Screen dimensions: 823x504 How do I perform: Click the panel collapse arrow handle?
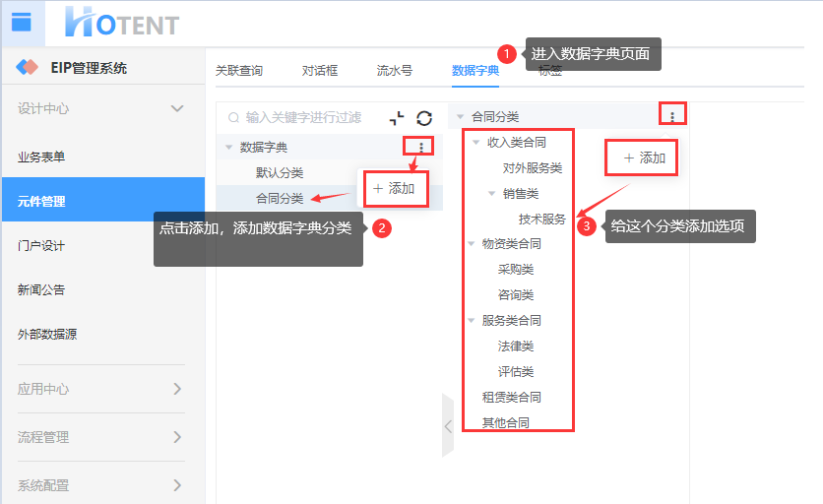tap(448, 426)
